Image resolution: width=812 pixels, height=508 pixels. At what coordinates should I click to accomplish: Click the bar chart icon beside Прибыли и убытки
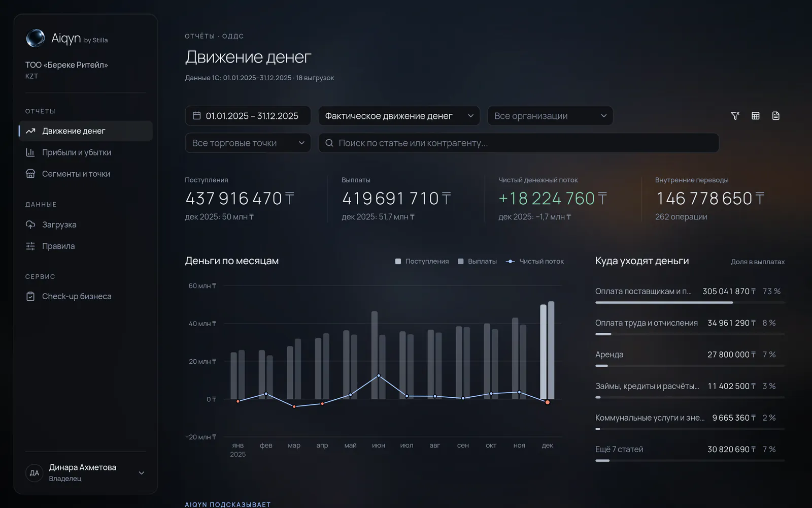[30, 152]
